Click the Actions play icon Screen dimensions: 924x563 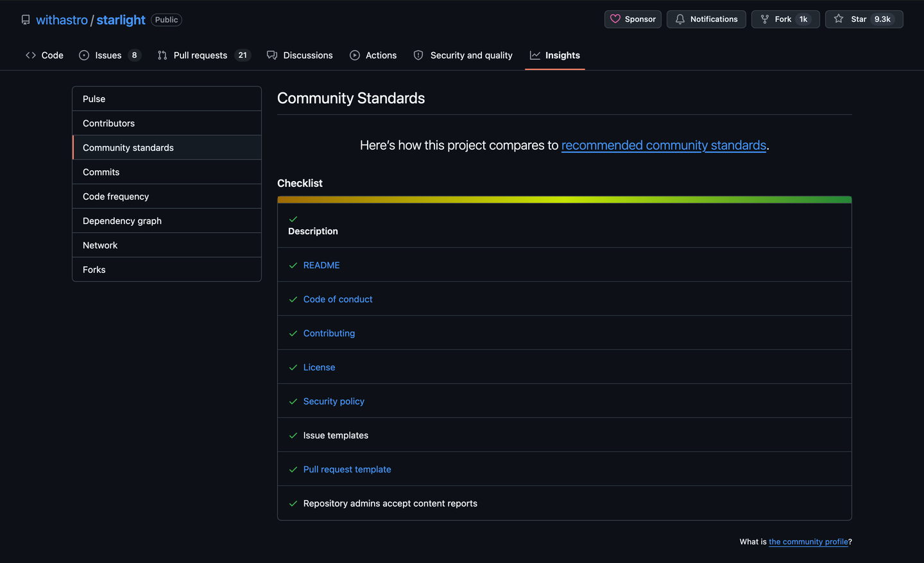pyautogui.click(x=355, y=55)
